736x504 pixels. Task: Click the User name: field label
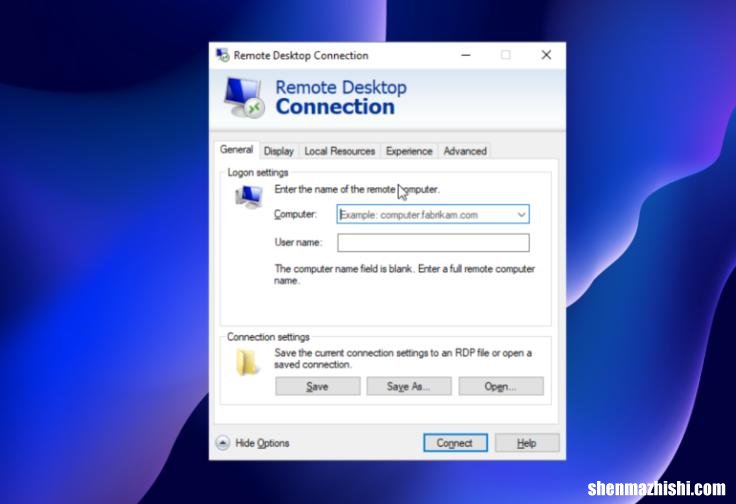pyautogui.click(x=298, y=242)
